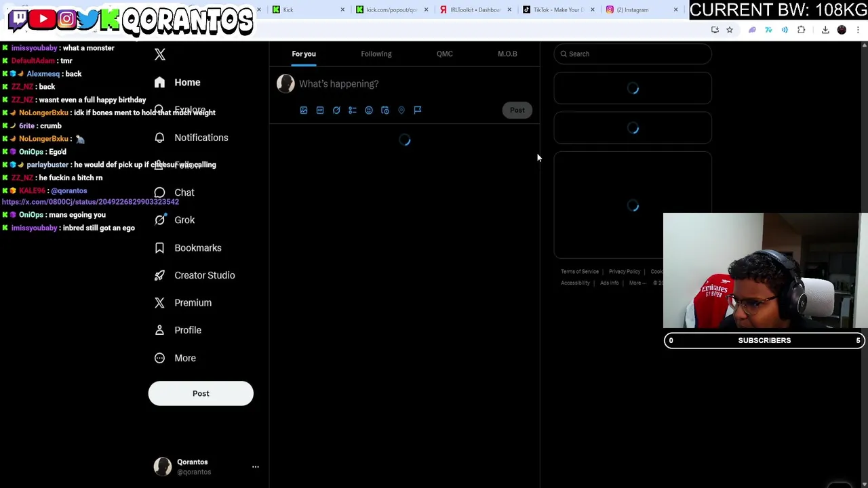
Task: Schedule the post with calendar icon
Action: (x=385, y=110)
